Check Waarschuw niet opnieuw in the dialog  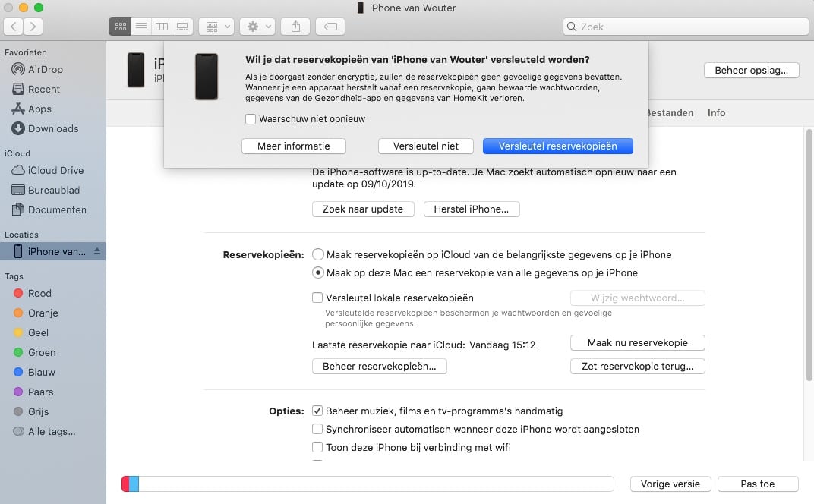[251, 119]
